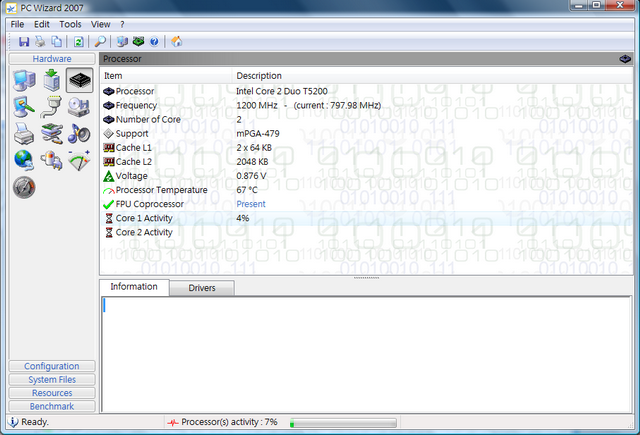Click the chip icon in Processor header
This screenshot has width=640, height=435.
tap(625, 59)
